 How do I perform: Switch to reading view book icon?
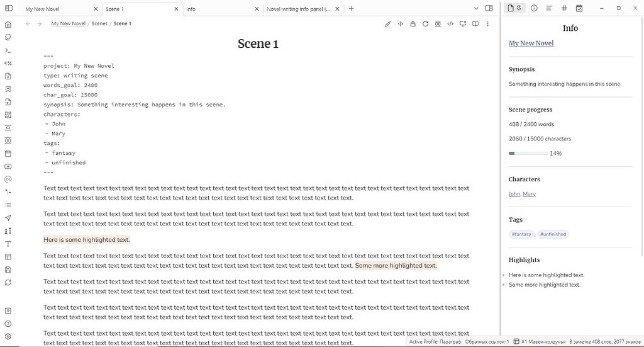click(x=475, y=24)
